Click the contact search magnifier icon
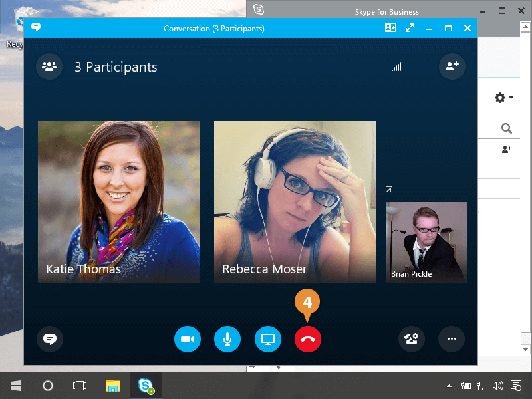Image resolution: width=532 pixels, height=399 pixels. pyautogui.click(x=507, y=128)
